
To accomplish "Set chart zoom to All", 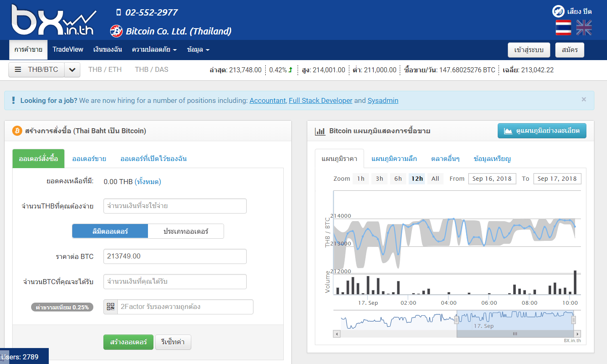I will point(435,179).
